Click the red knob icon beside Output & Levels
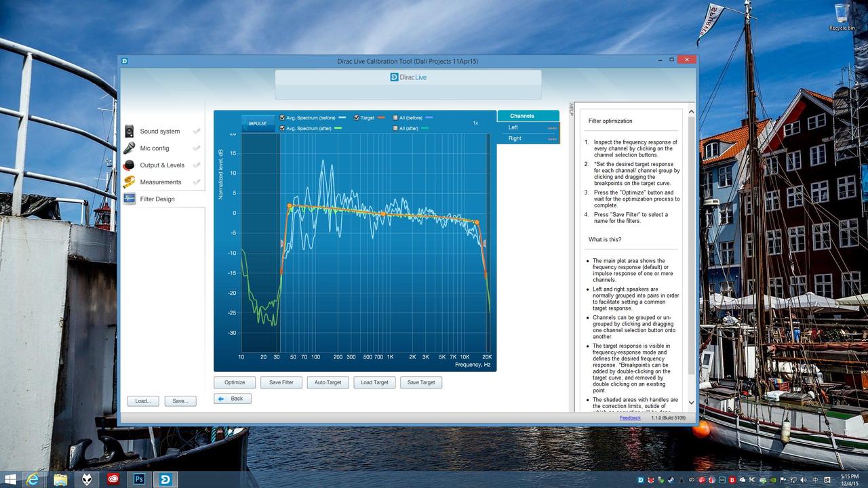Screen dimensions: 868x488 [x=129, y=165]
